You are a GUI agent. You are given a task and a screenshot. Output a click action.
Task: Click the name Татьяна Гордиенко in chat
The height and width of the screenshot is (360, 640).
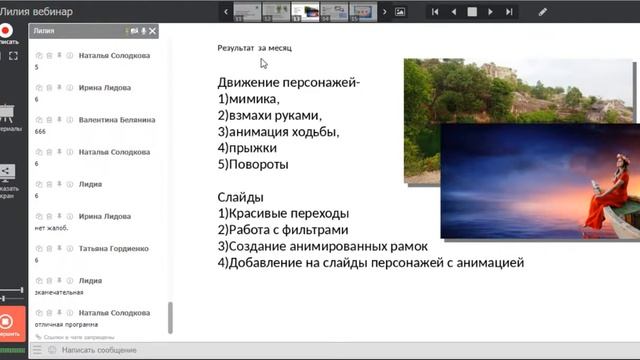(113, 249)
